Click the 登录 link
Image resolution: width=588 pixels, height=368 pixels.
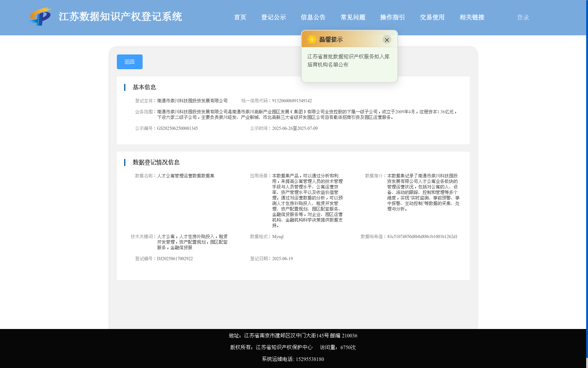[x=523, y=17]
